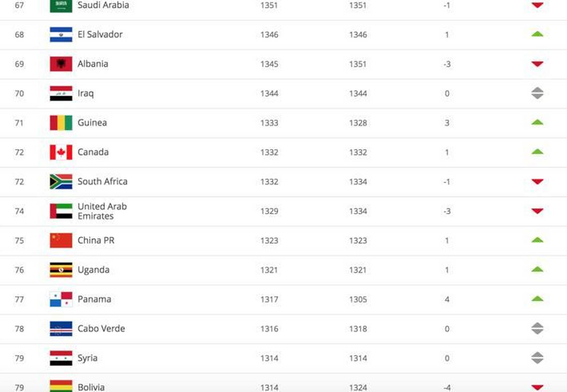Click green up arrow in Guinea row

pos(537,123)
